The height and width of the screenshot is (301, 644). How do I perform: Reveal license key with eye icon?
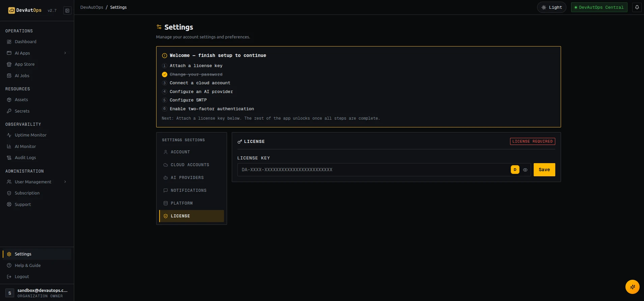[x=525, y=170]
